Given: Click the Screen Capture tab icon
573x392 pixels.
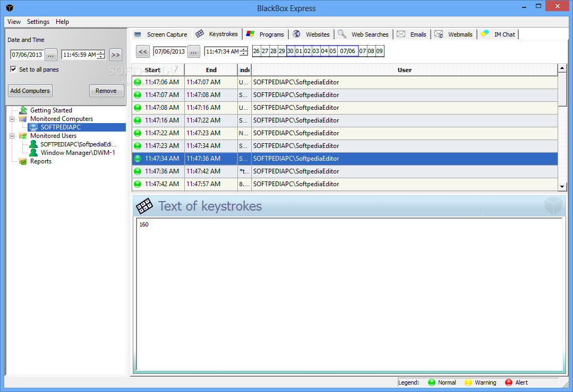Looking at the screenshot, I should (138, 34).
